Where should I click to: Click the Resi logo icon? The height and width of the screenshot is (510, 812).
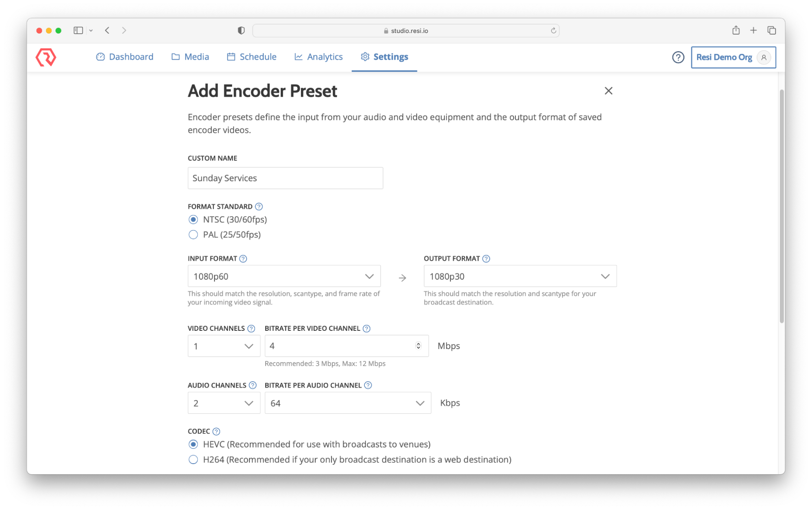click(x=46, y=57)
